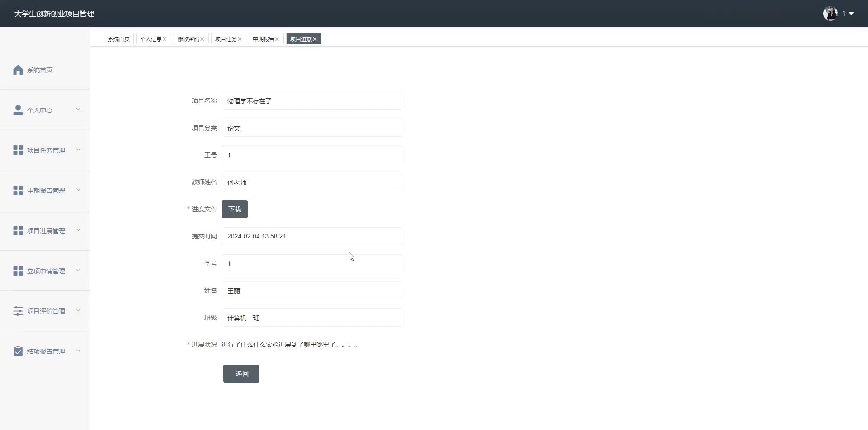Click the 项目名称 label
The height and width of the screenshot is (430, 868).
click(x=204, y=101)
